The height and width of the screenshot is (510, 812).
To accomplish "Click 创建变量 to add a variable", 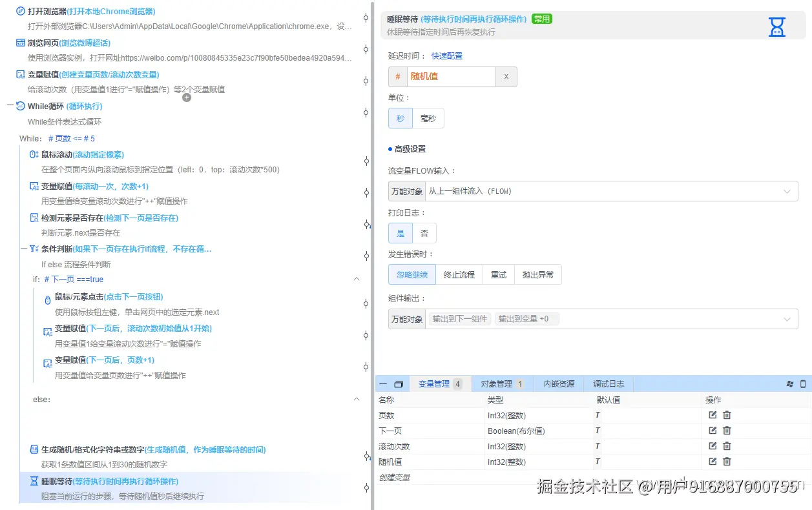I will (x=394, y=477).
